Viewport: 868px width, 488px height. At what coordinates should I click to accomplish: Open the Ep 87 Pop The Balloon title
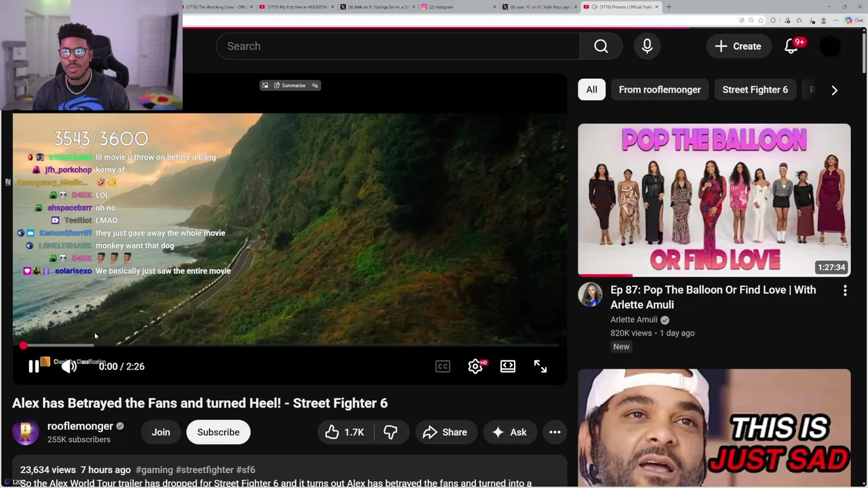pyautogui.click(x=713, y=297)
